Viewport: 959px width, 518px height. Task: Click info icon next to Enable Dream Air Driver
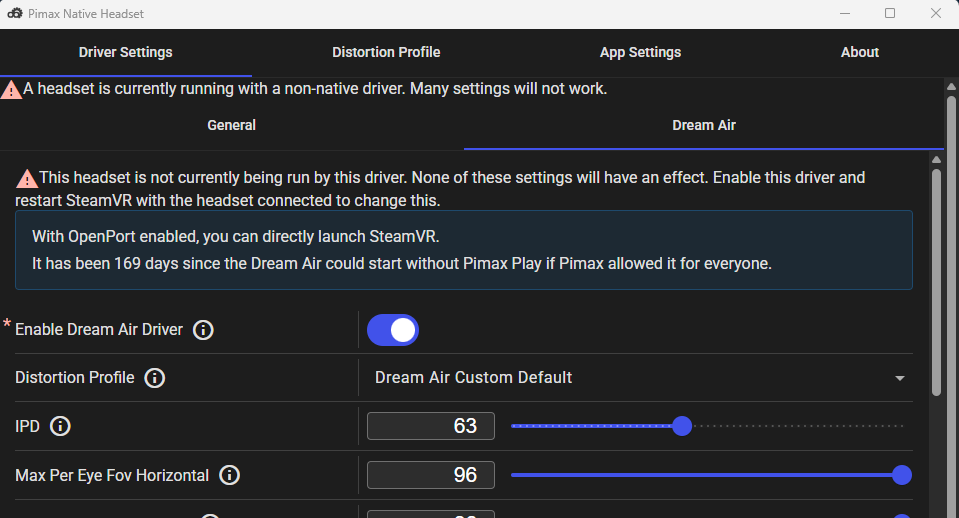tap(203, 330)
